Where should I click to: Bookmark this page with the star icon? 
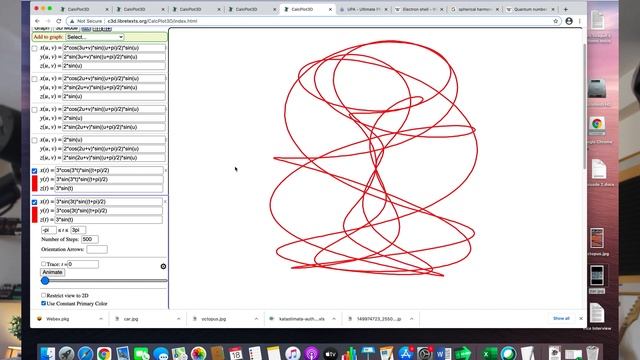click(x=556, y=21)
